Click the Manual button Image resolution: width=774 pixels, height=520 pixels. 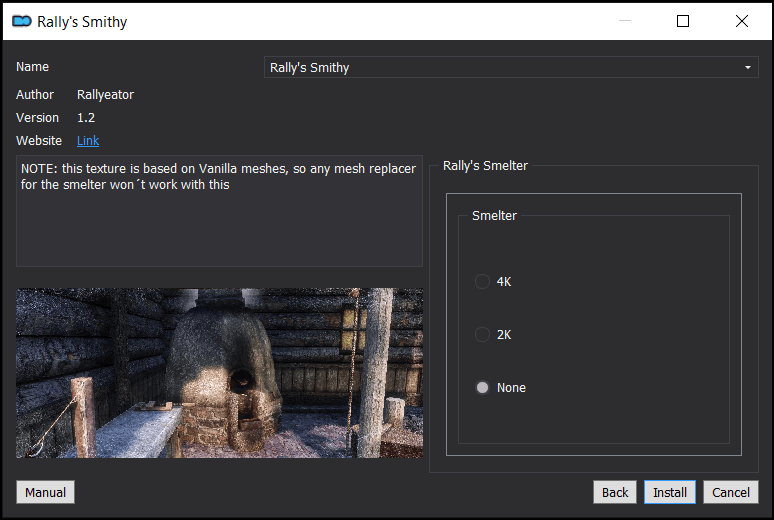click(x=45, y=492)
